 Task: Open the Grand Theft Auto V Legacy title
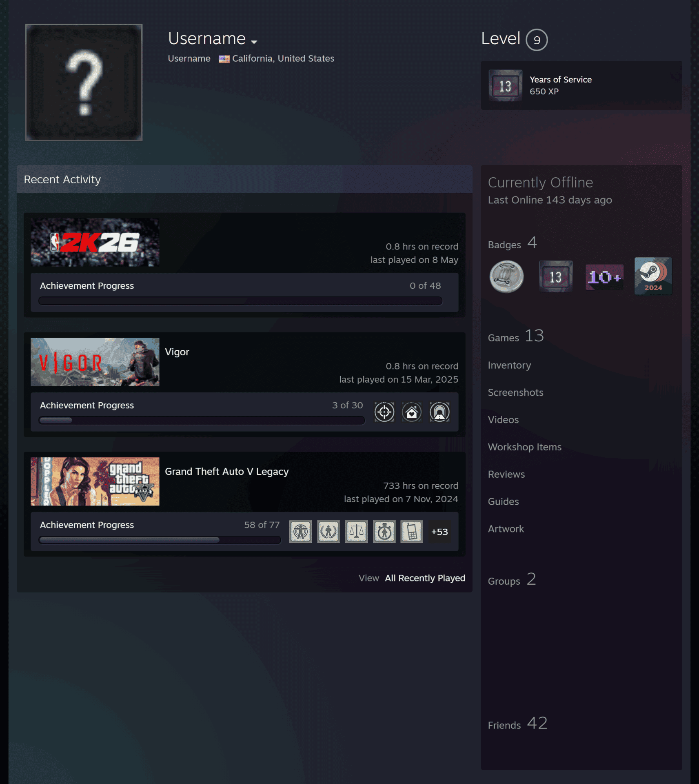pyautogui.click(x=226, y=472)
